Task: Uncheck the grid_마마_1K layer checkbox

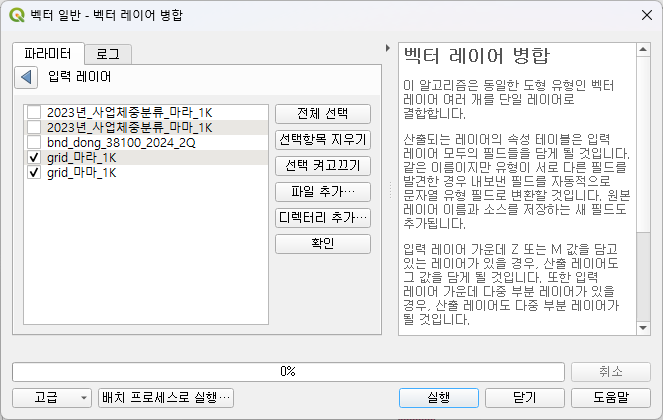Action: 34,173
